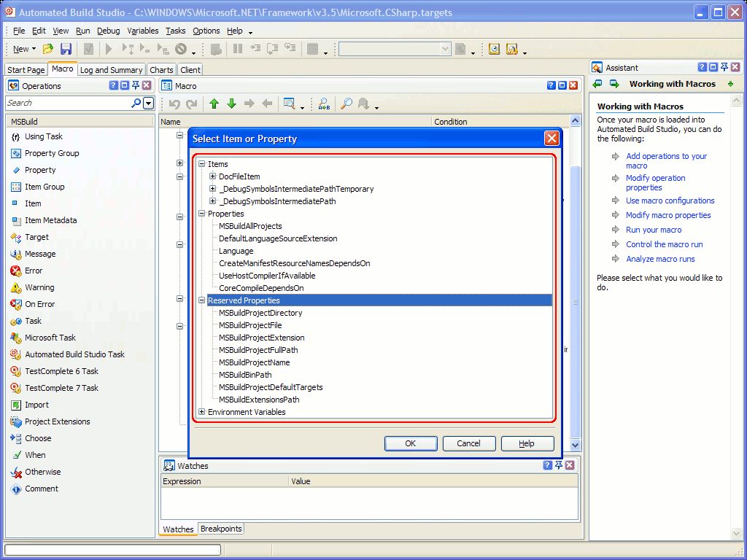Open the New button dropdown arrow
Viewport: 747px width, 560px height.
(x=34, y=49)
